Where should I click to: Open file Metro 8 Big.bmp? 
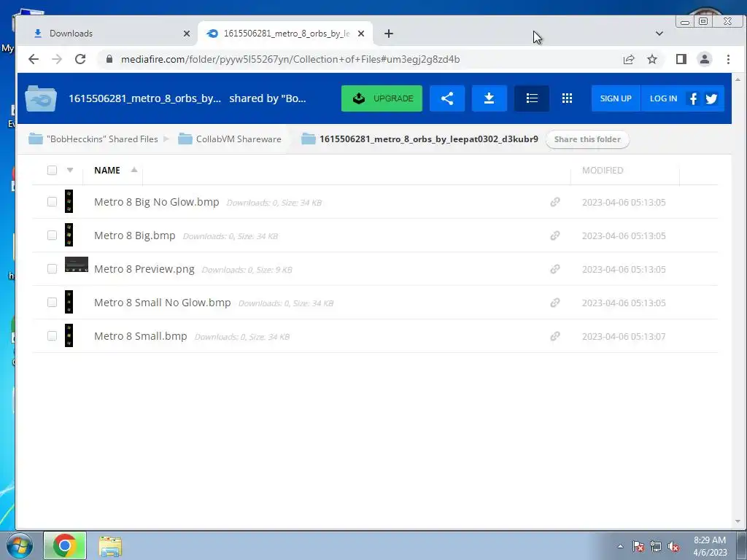pyautogui.click(x=135, y=236)
